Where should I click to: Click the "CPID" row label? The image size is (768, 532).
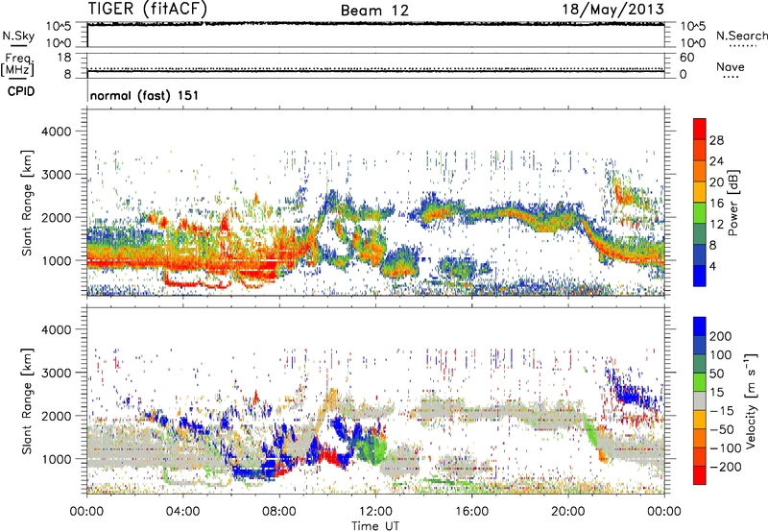[21, 91]
